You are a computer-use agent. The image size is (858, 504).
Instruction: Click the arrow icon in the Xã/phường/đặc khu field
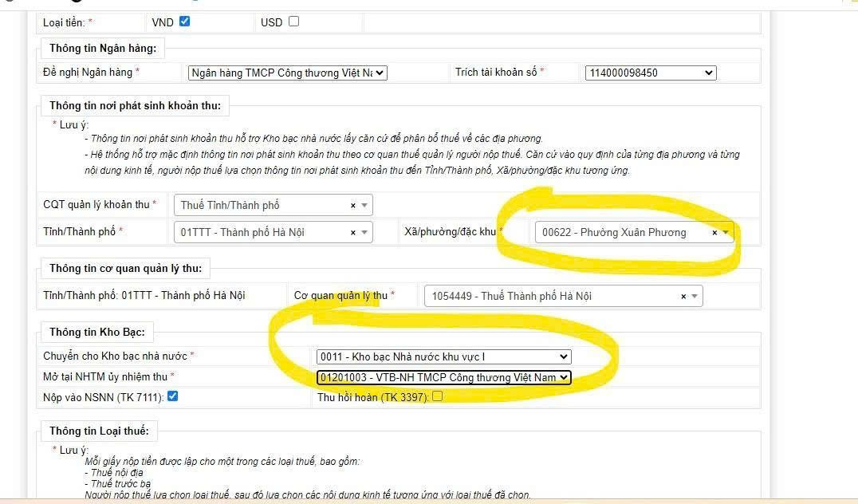coord(726,233)
